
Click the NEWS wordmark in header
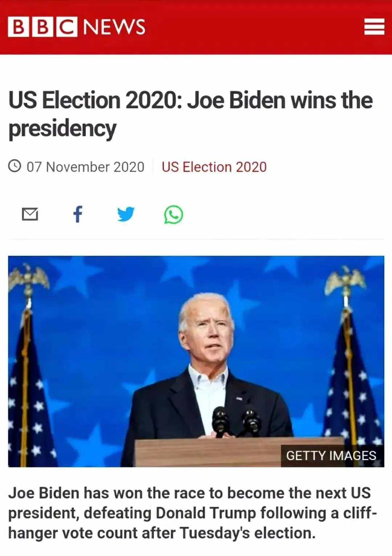tap(114, 27)
